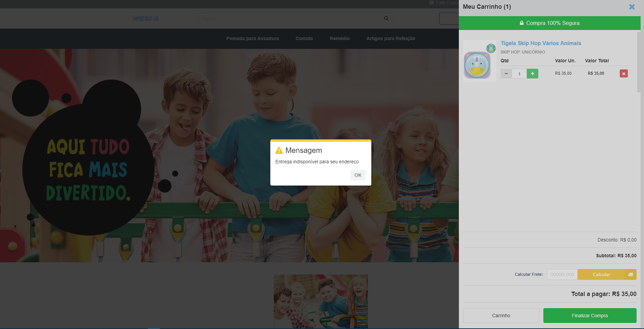This screenshot has width=644, height=329.
Task: Increase quantity with the green plus
Action: point(532,73)
